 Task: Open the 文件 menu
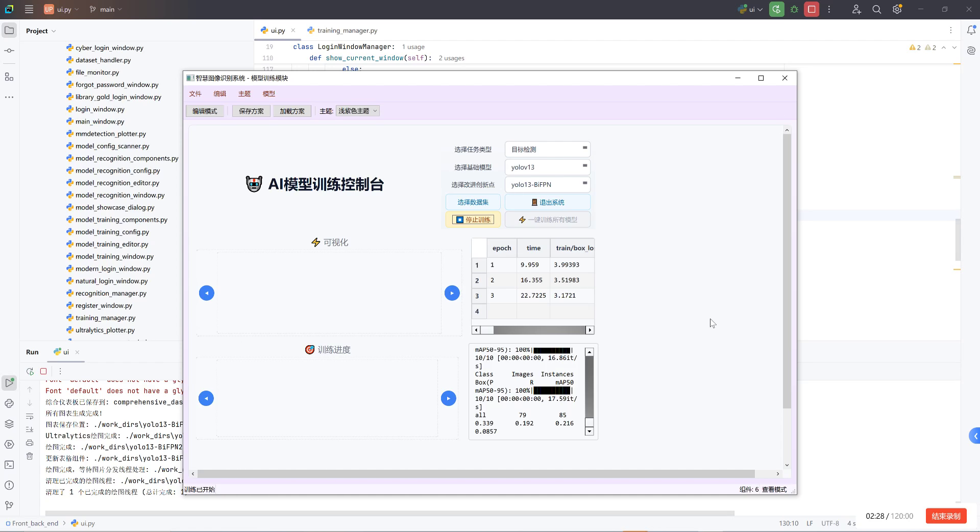pyautogui.click(x=195, y=94)
